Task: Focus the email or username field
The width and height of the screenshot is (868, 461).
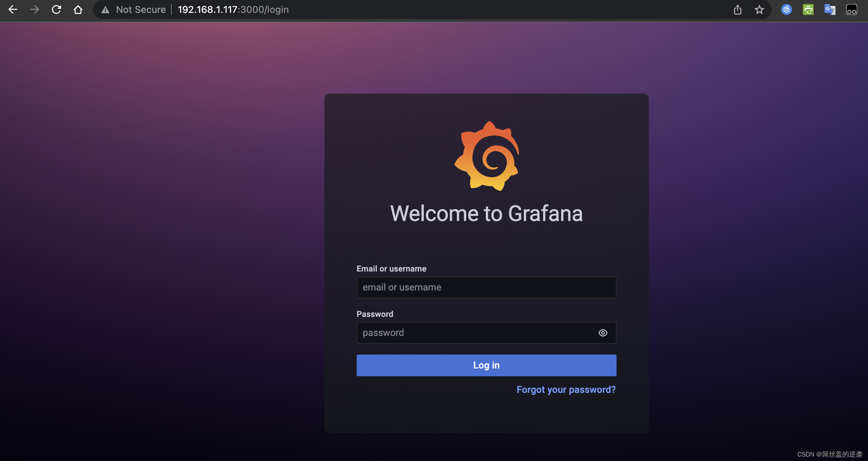Action: (486, 287)
